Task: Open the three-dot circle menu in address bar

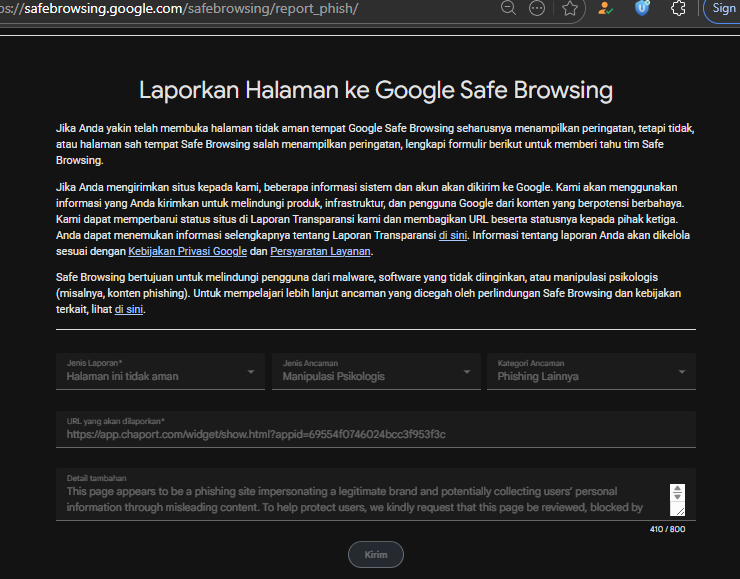Action: (537, 8)
